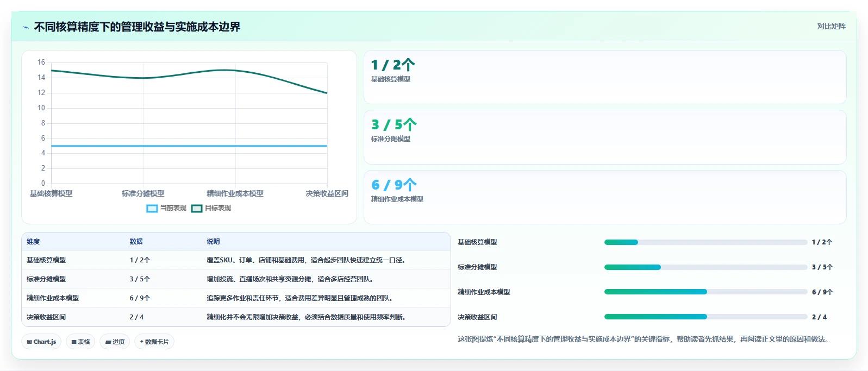
Task: Click the 基础核算模型 x-axis label
Action: [51, 193]
